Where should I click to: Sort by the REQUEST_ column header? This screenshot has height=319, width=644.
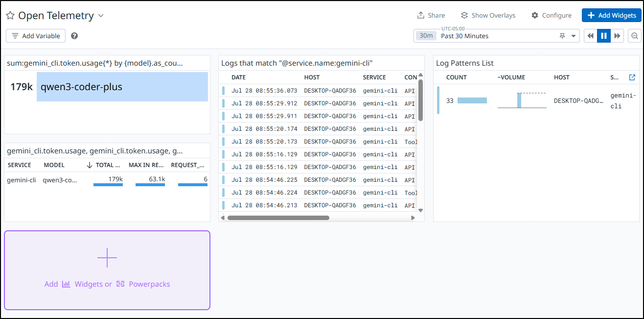pos(187,165)
